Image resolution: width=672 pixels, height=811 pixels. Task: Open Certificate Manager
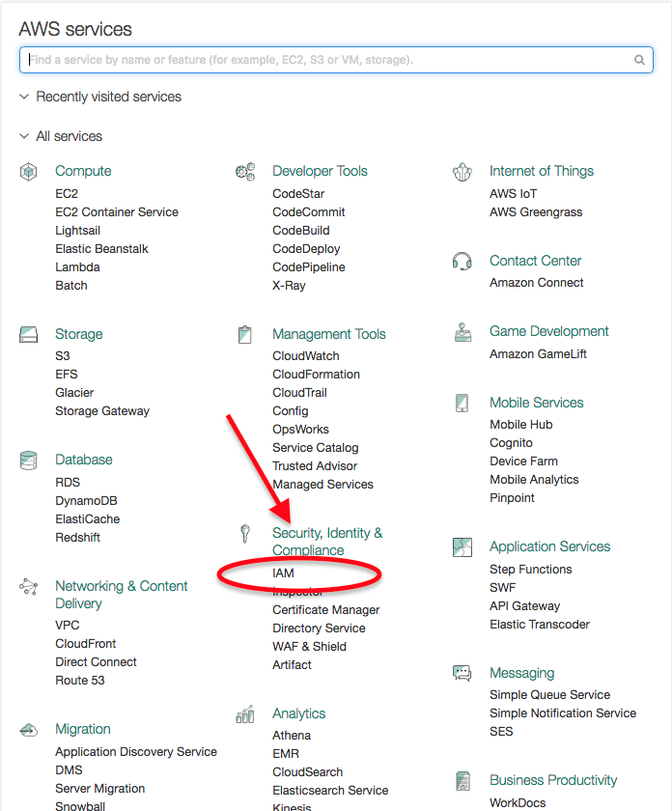pyautogui.click(x=326, y=610)
